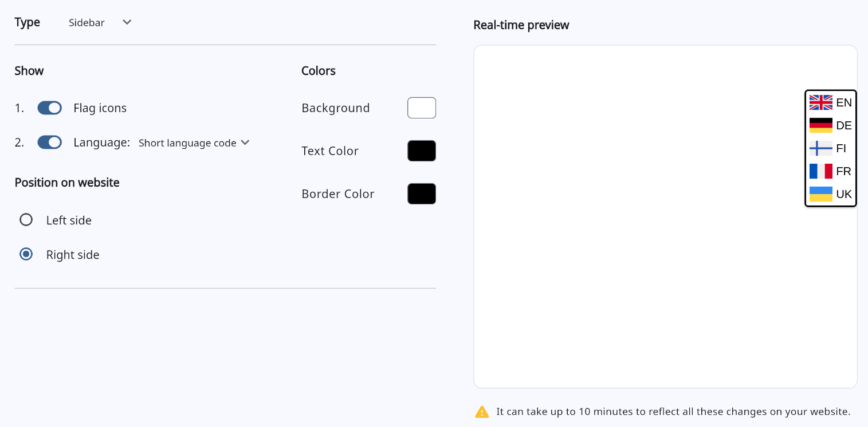Disable the Language display switch
Screen dimensions: 868x427
[x=50, y=142]
